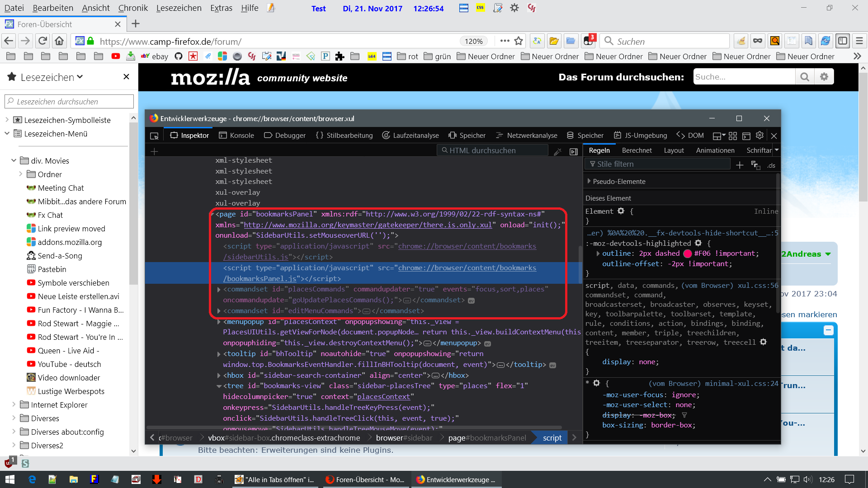This screenshot has height=488, width=868.
Task: Click the eyedropper icon next to HTML search
Action: coord(558,152)
